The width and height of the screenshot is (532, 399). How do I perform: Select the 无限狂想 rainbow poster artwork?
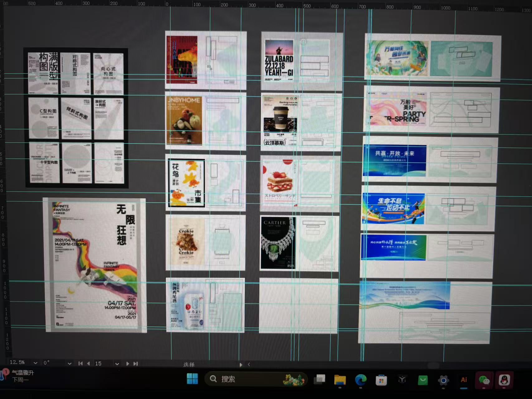(95, 265)
